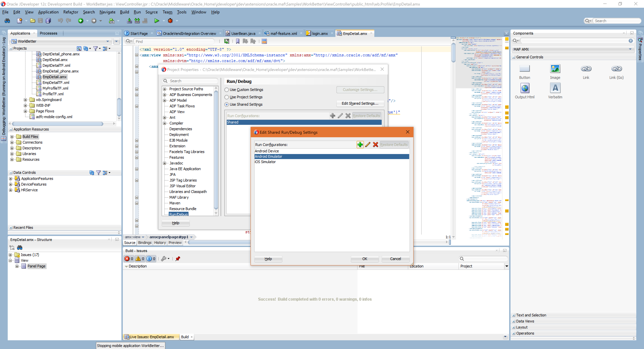The height and width of the screenshot is (349, 644).
Task: Select Use Shared Settings radio button
Action: [x=227, y=105]
